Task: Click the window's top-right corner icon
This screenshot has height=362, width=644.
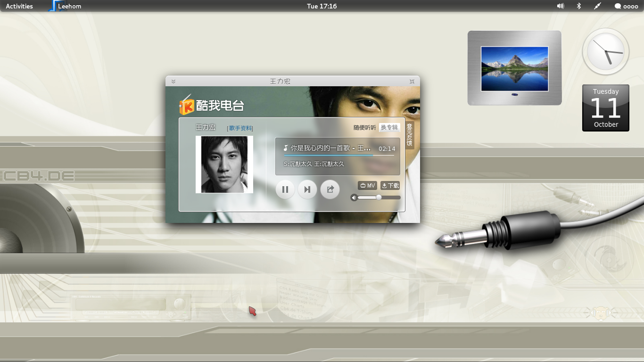Action: (412, 82)
